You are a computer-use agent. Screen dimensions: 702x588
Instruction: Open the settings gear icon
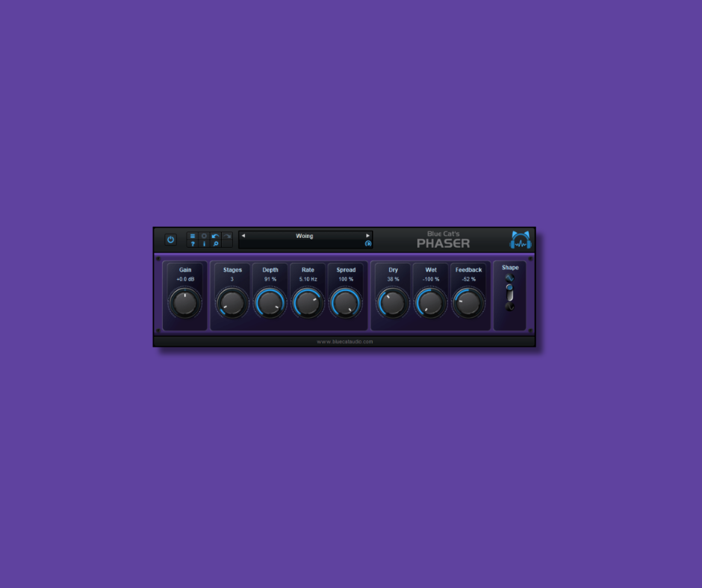pyautogui.click(x=204, y=235)
